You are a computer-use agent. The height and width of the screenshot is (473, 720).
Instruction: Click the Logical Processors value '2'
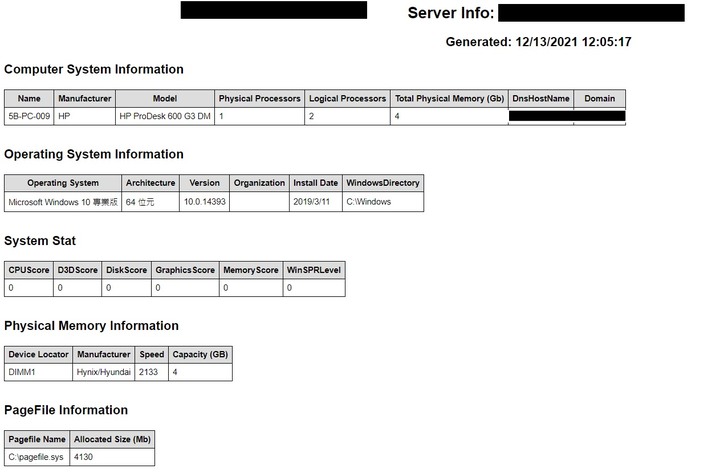point(348,116)
